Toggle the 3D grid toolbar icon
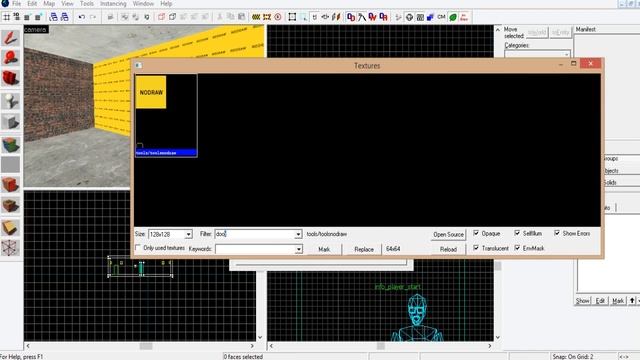This screenshot has height=360, width=640. point(17,17)
